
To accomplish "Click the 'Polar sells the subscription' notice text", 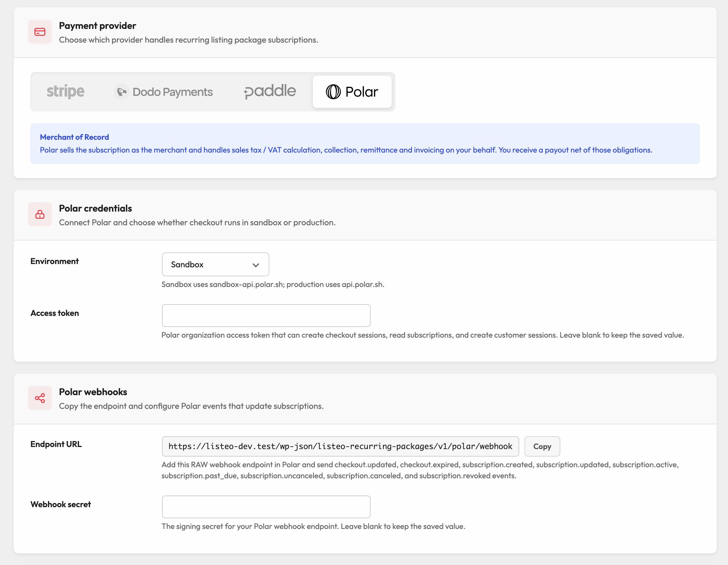I will 346,150.
